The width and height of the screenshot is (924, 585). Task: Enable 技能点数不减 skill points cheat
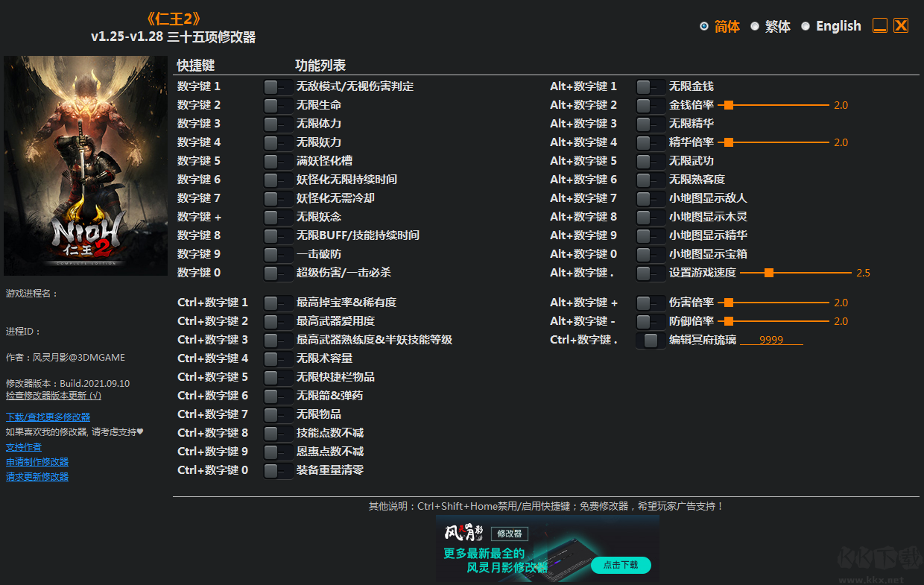(277, 432)
